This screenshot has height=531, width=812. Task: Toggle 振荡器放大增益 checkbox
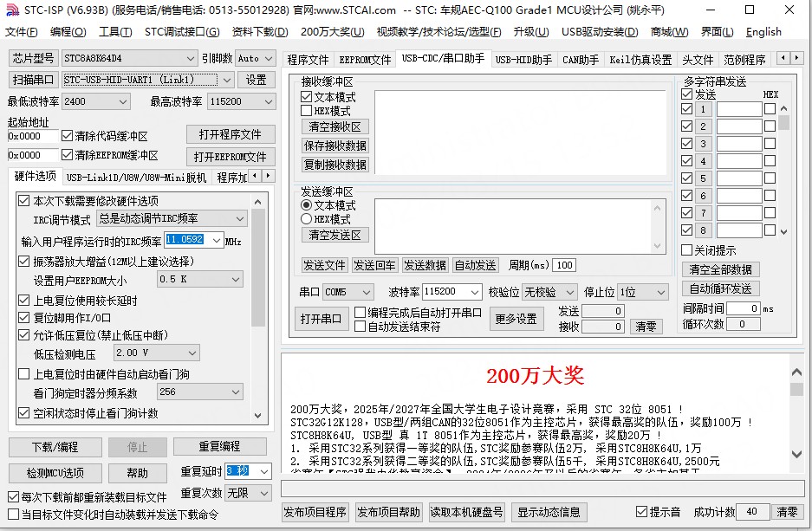[x=23, y=262]
